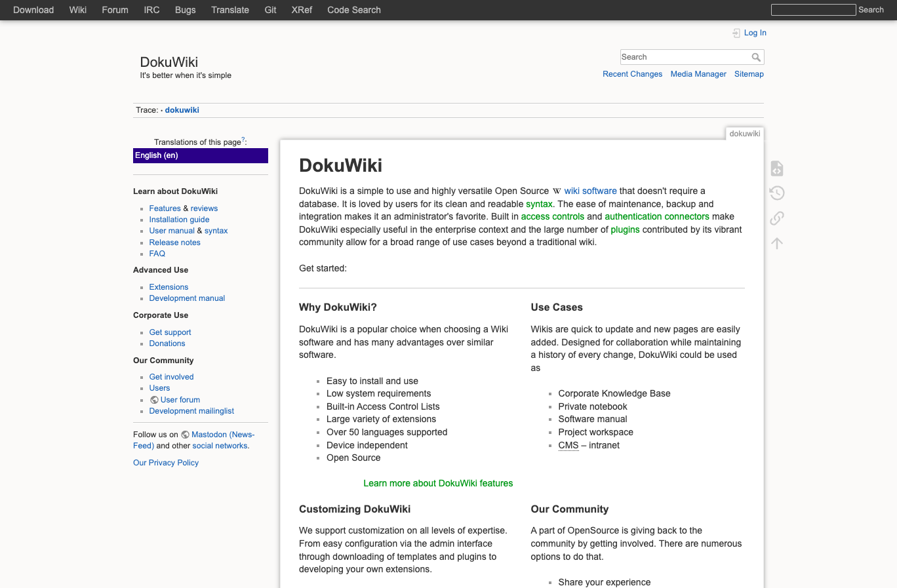Open old revisions with the clock history icon
The height and width of the screenshot is (588, 897).
click(x=777, y=193)
